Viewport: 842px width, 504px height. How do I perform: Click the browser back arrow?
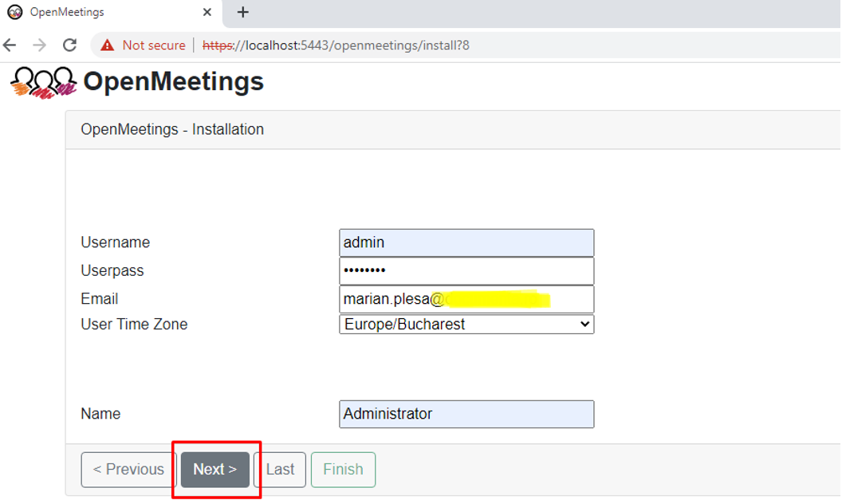pyautogui.click(x=10, y=45)
